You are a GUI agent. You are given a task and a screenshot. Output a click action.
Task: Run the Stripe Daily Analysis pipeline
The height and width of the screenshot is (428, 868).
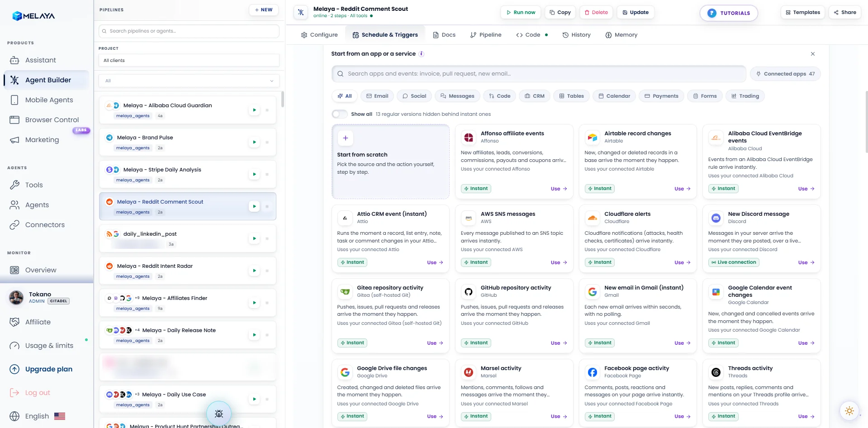[x=254, y=174]
